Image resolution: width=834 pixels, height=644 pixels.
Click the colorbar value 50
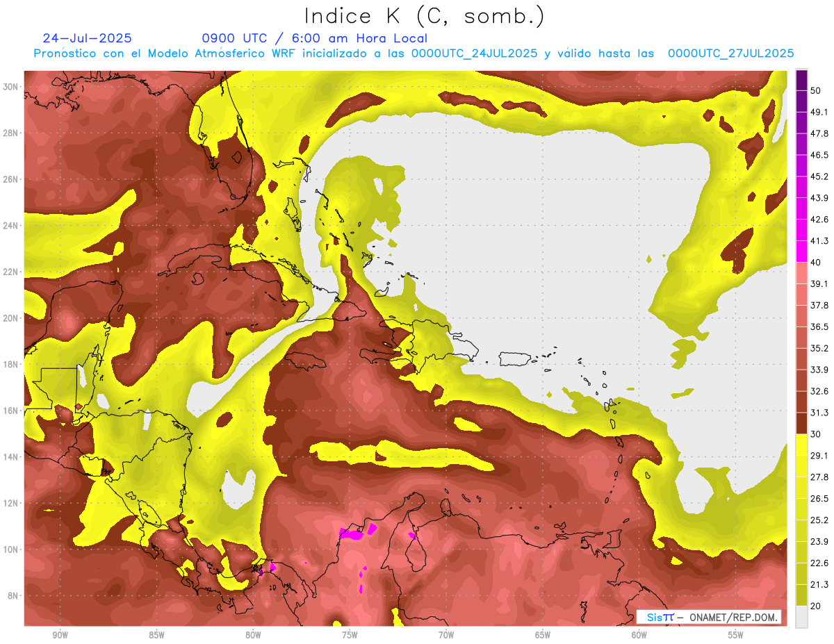tap(817, 91)
